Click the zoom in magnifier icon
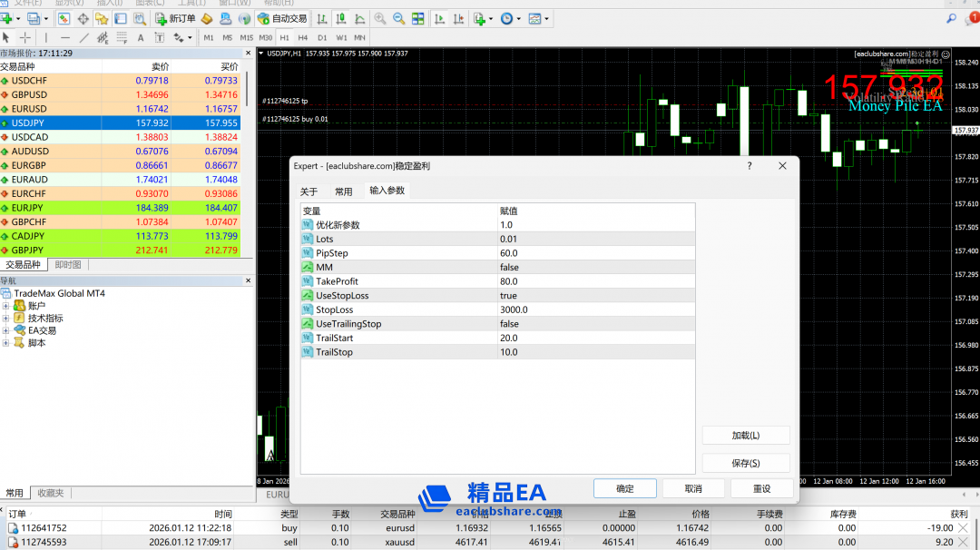This screenshot has width=980, height=550. 379,18
